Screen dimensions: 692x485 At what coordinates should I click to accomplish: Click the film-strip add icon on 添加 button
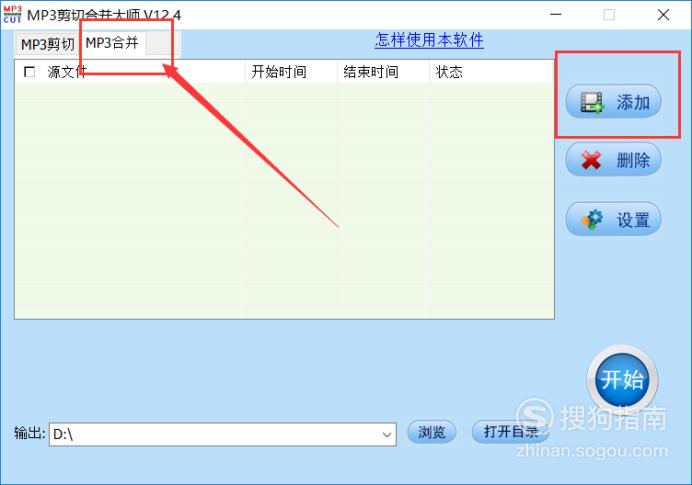pos(591,102)
